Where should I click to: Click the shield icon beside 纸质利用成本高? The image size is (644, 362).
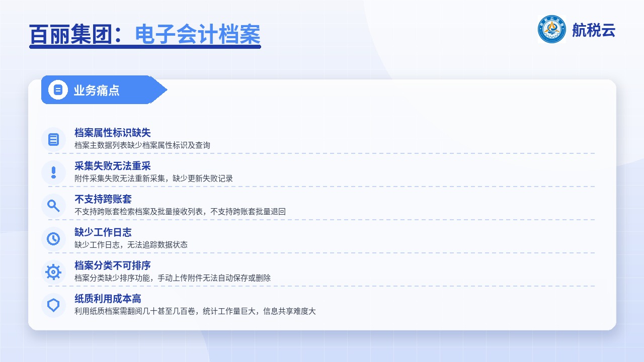pyautogui.click(x=53, y=305)
